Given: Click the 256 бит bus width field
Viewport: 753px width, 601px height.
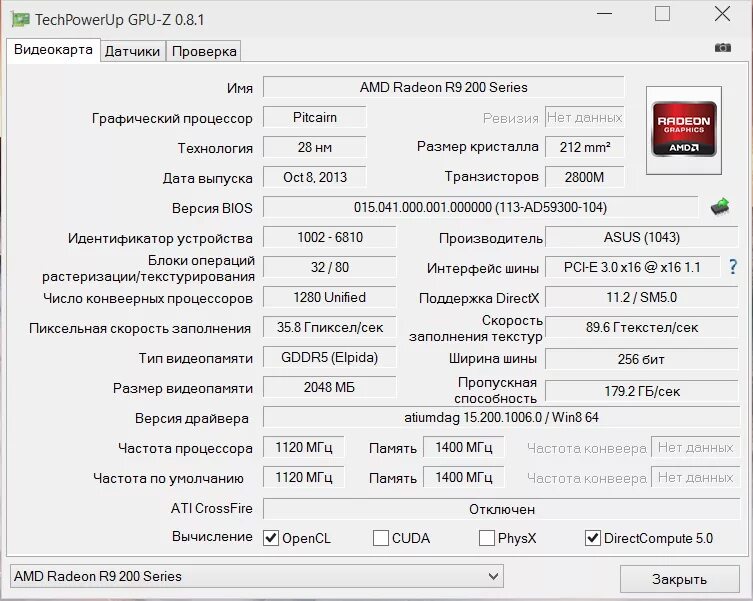Looking at the screenshot, I should click(x=642, y=359).
